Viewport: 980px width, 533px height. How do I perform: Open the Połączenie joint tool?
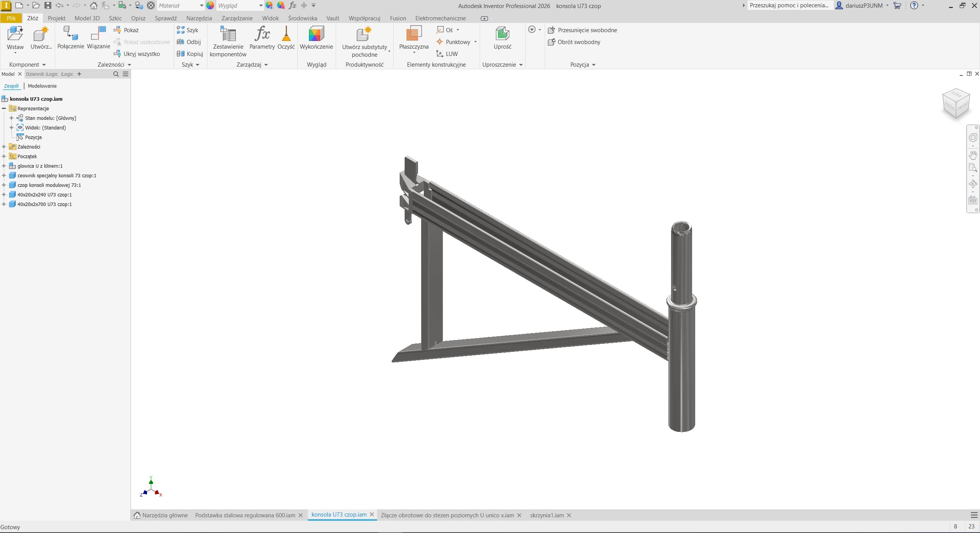[x=70, y=34]
